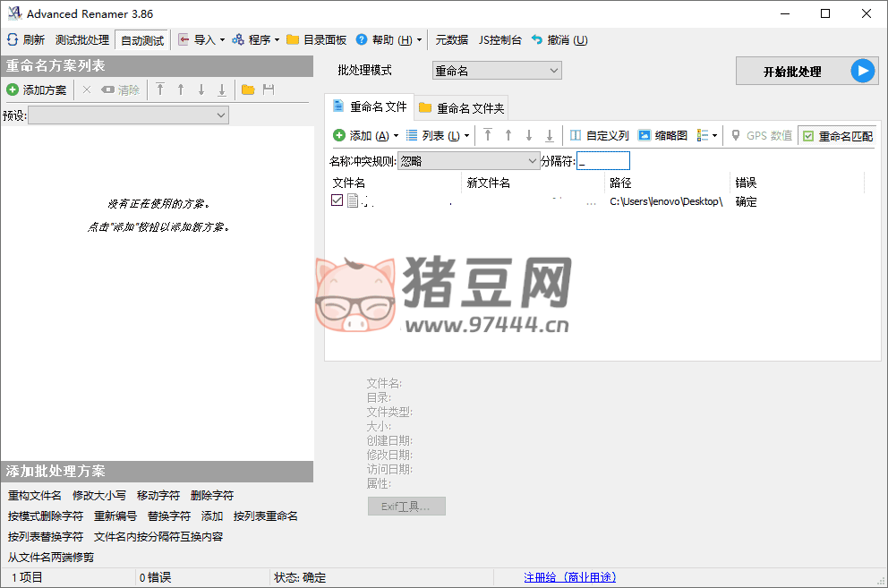888x588 pixels.
Task: Click the 刷新 refresh icon
Action: point(13,40)
